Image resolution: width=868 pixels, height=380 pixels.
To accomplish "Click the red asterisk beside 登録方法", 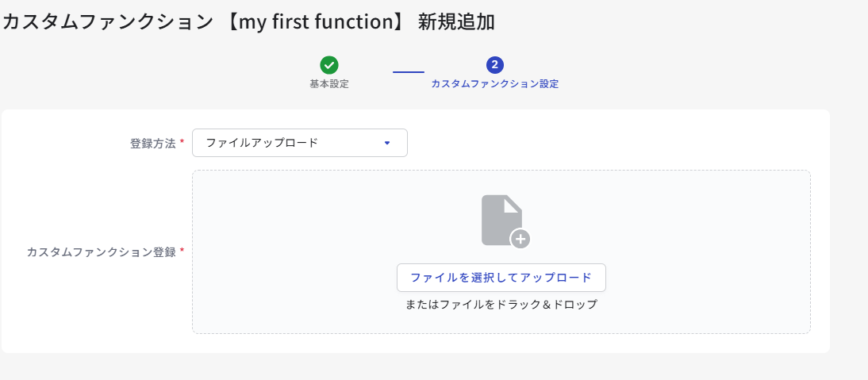I will [182, 144].
